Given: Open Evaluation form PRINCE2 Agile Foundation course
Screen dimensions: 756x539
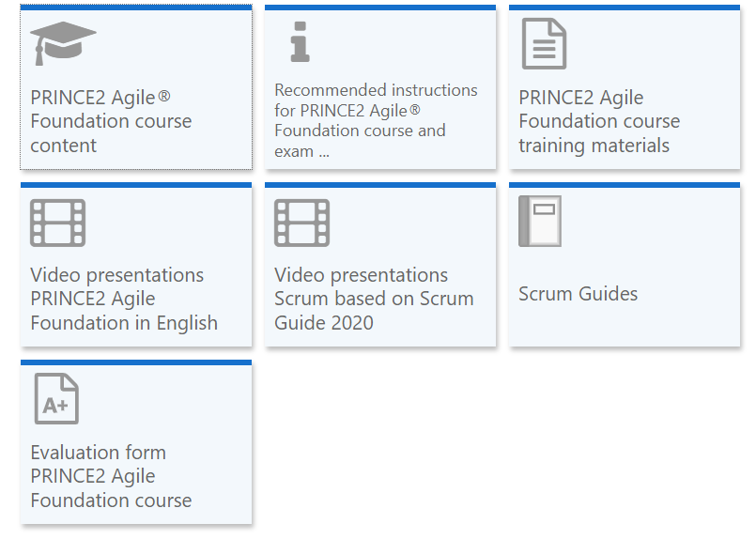Looking at the screenshot, I should tap(111, 476).
